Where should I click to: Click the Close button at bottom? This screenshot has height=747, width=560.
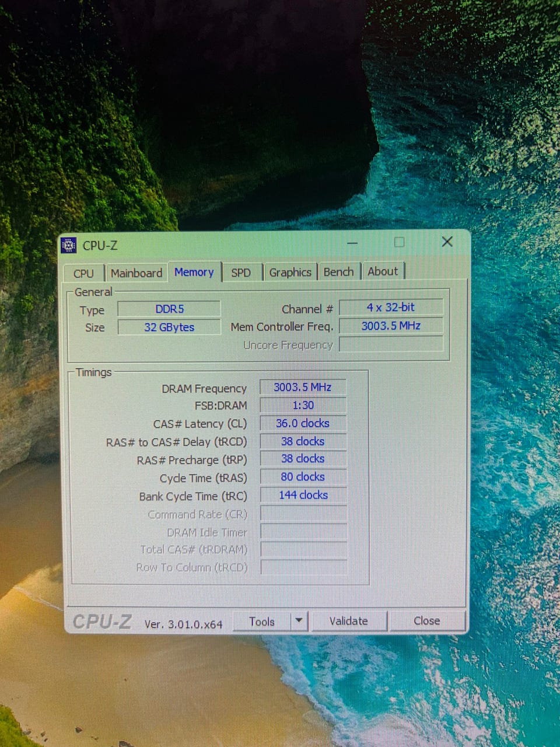point(426,621)
